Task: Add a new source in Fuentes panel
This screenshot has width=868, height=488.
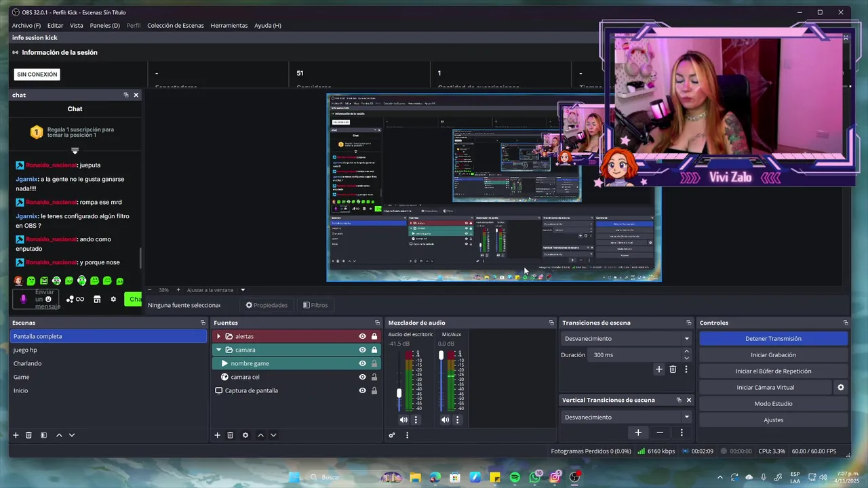Action: tap(217, 435)
